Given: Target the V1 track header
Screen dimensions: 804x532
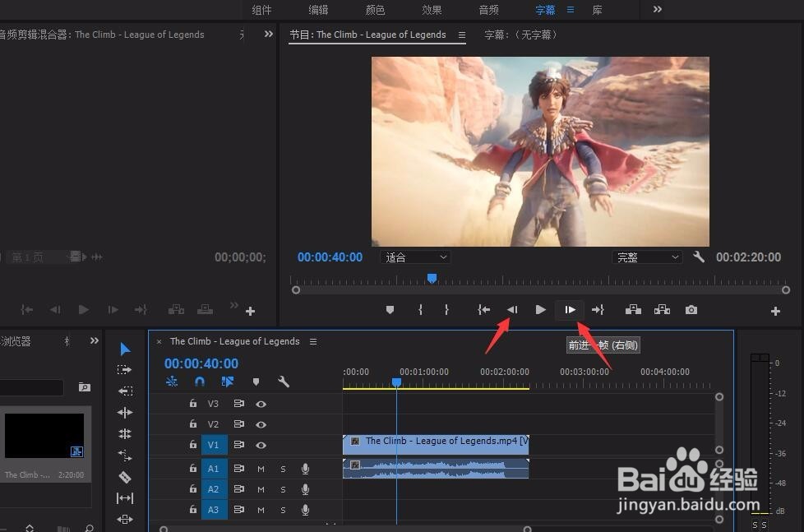Looking at the screenshot, I should point(213,445).
